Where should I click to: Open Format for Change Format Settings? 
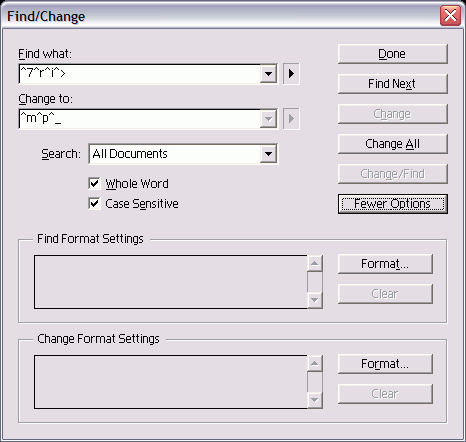[x=385, y=364]
